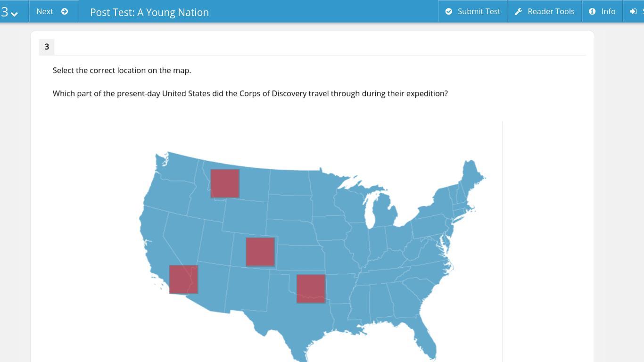Open the Reader Tools menu
This screenshot has height=362, width=644.
click(551, 11)
